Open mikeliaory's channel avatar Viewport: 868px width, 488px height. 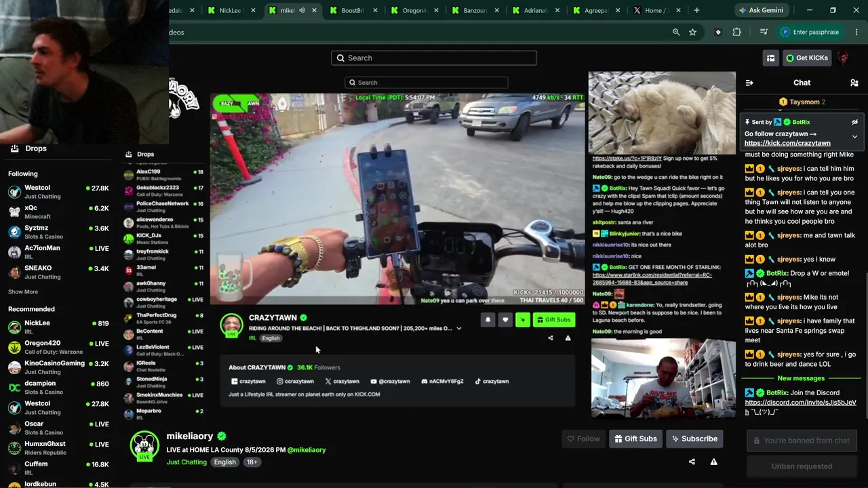pos(144,445)
